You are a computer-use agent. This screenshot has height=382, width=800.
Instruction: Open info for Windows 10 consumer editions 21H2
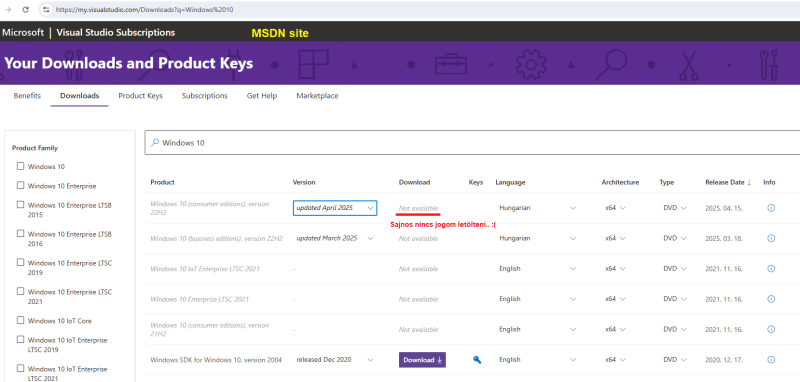click(x=771, y=329)
